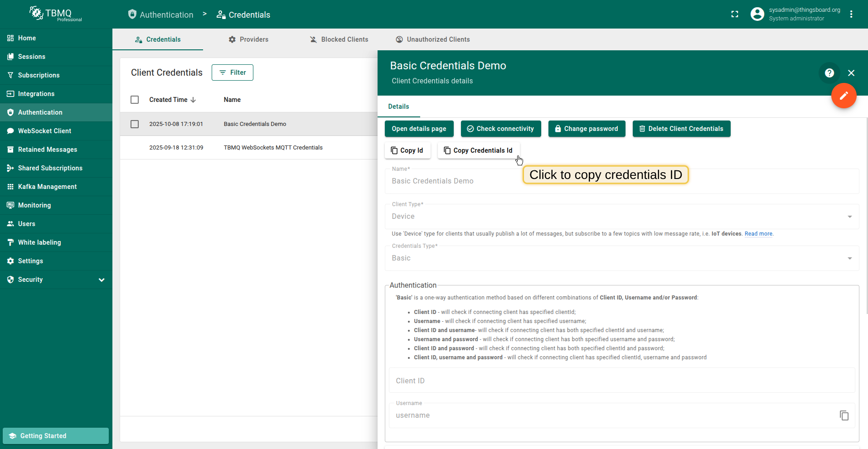
Task: Open the help question mark icon
Action: click(x=829, y=73)
